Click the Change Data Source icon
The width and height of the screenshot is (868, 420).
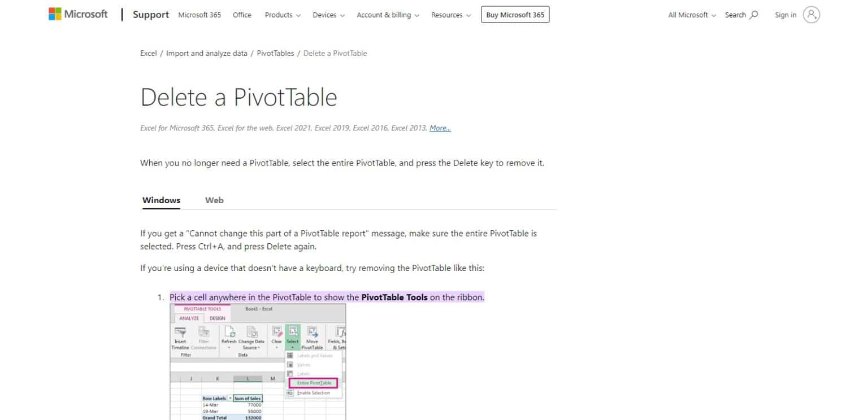click(x=251, y=332)
